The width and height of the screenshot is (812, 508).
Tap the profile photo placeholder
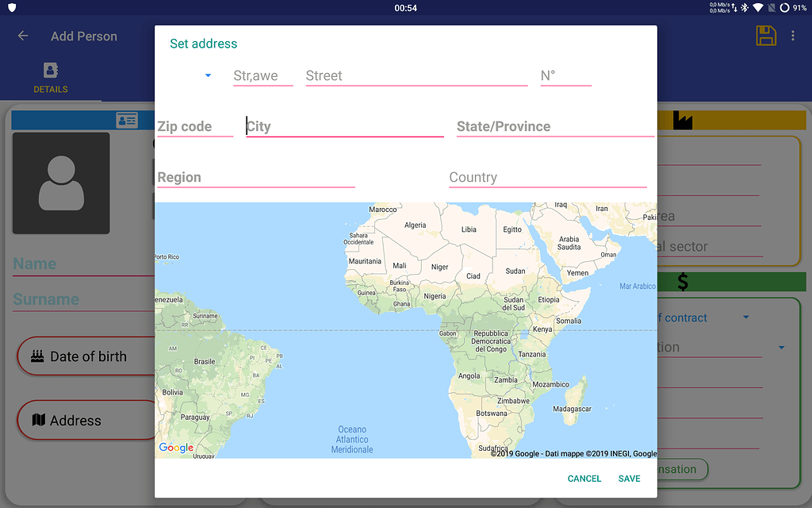click(61, 183)
